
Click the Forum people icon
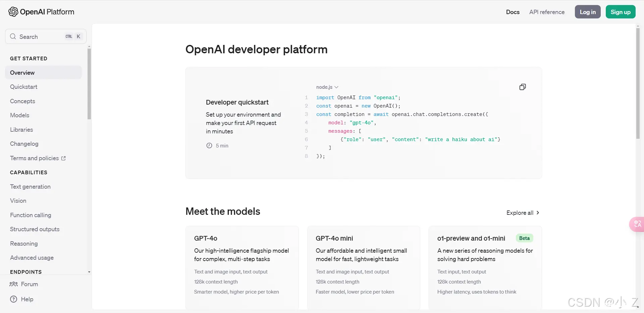point(14,284)
